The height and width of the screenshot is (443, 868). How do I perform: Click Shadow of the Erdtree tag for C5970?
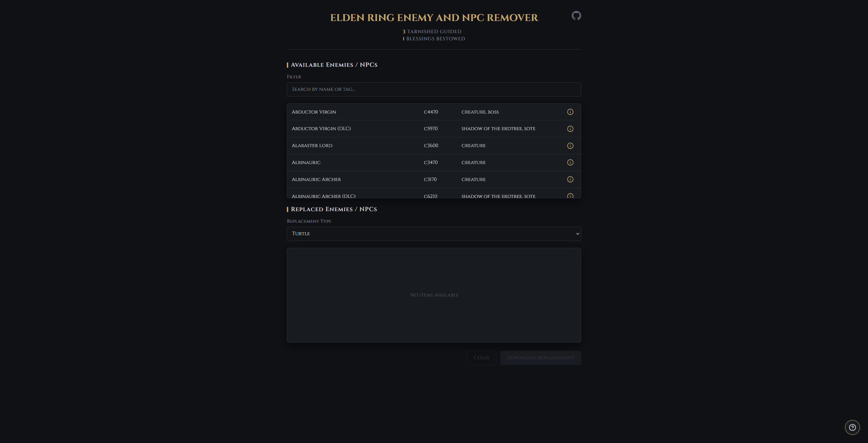(x=498, y=129)
